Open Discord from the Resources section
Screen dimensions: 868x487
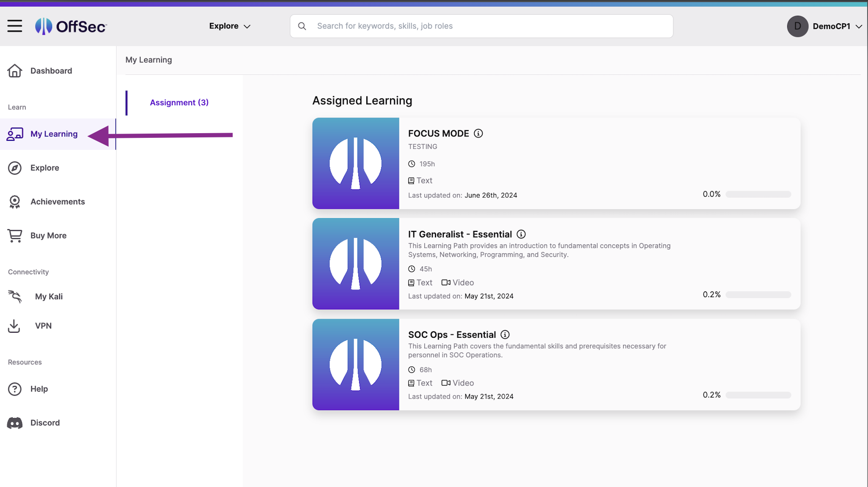(44, 422)
